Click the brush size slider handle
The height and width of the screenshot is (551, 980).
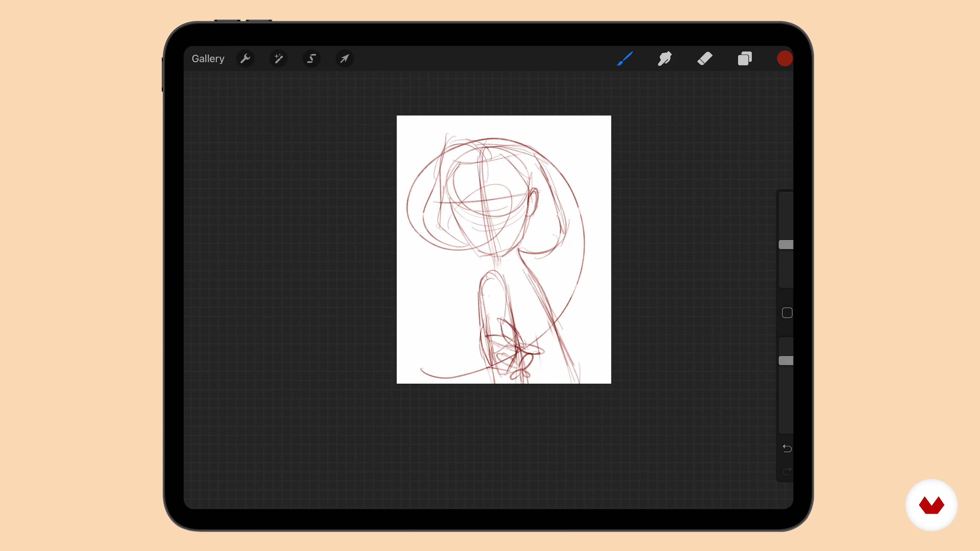(786, 245)
